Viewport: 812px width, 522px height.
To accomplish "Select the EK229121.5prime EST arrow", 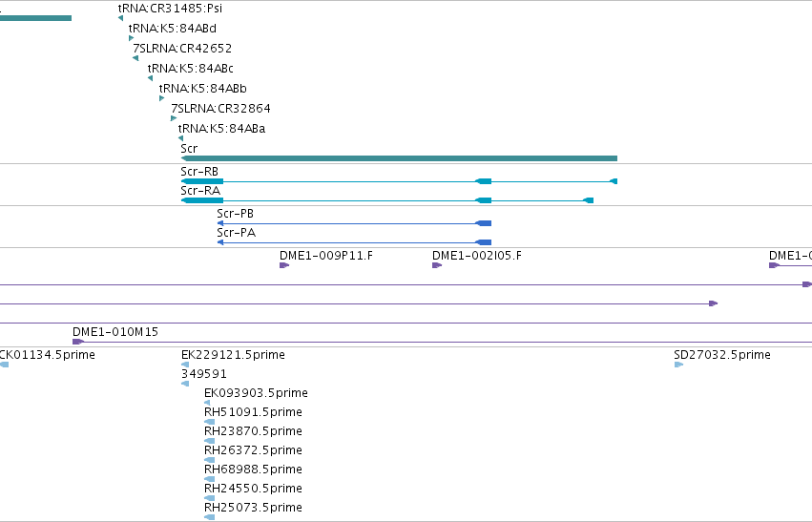I will point(185,365).
